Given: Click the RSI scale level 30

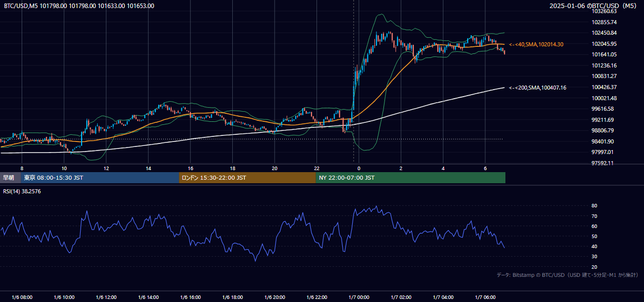Looking at the screenshot, I should point(595,257).
